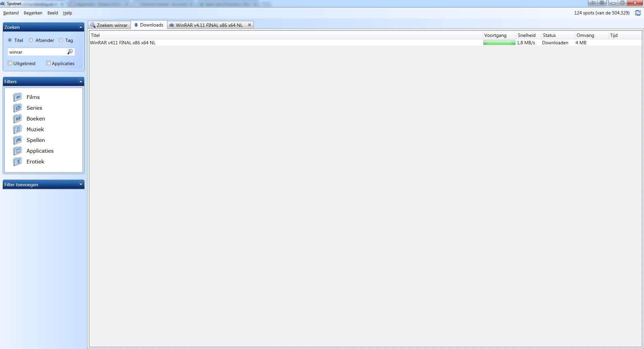Viewport: 644px width, 349px height.
Task: Open the Muziek filter folder icon
Action: coord(17,129)
